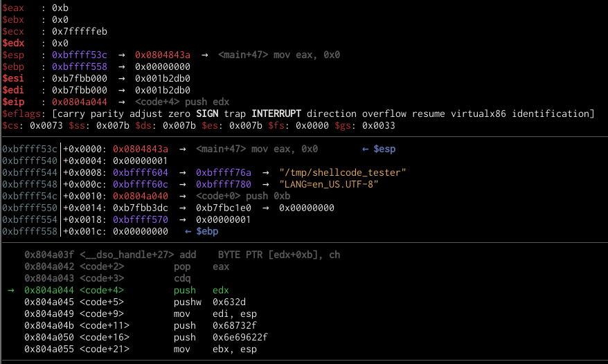
Task: Click the green current-instruction arrow marker
Action: [x=10, y=290]
